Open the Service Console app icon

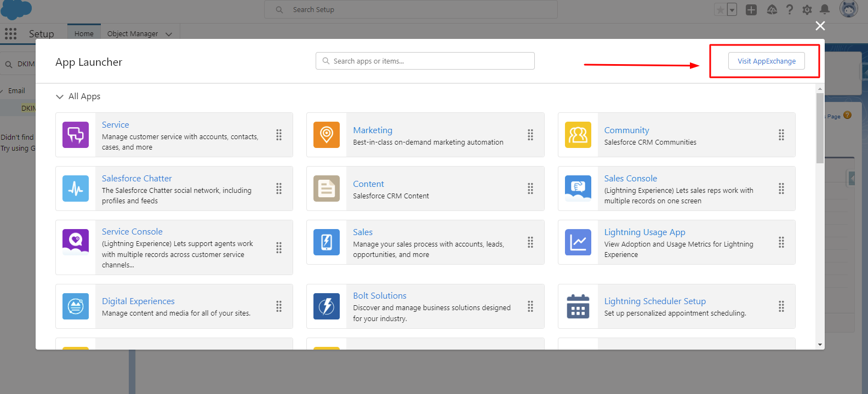pyautogui.click(x=76, y=242)
